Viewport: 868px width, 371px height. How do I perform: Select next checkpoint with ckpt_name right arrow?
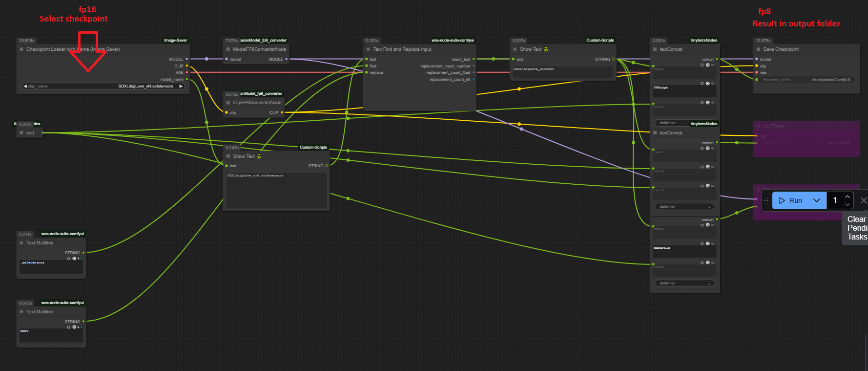181,86
